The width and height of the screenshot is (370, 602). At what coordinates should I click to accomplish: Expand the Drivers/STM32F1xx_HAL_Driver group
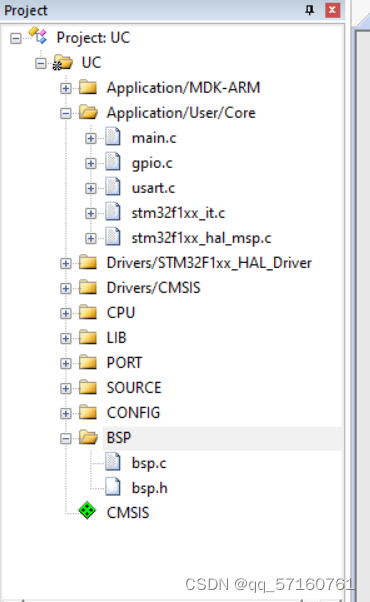coord(66,263)
